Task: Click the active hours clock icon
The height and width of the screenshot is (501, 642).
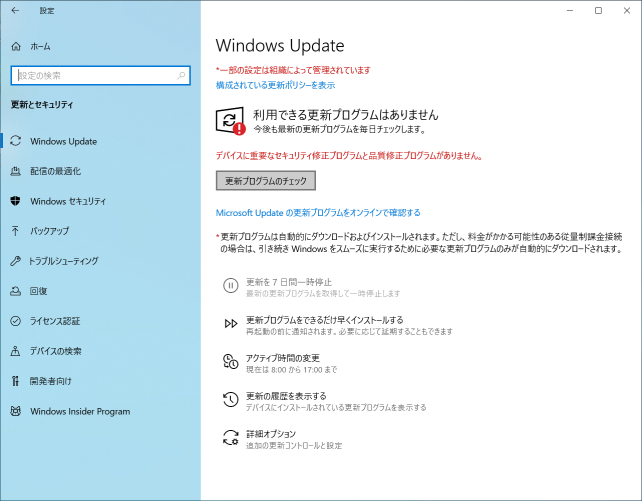Action: (x=231, y=361)
